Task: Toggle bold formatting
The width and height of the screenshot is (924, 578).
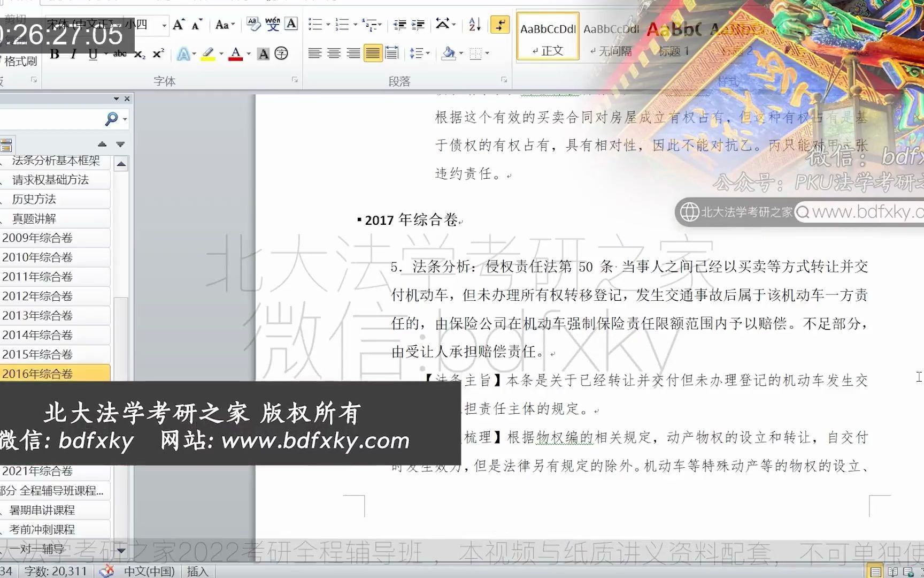Action: 55,54
